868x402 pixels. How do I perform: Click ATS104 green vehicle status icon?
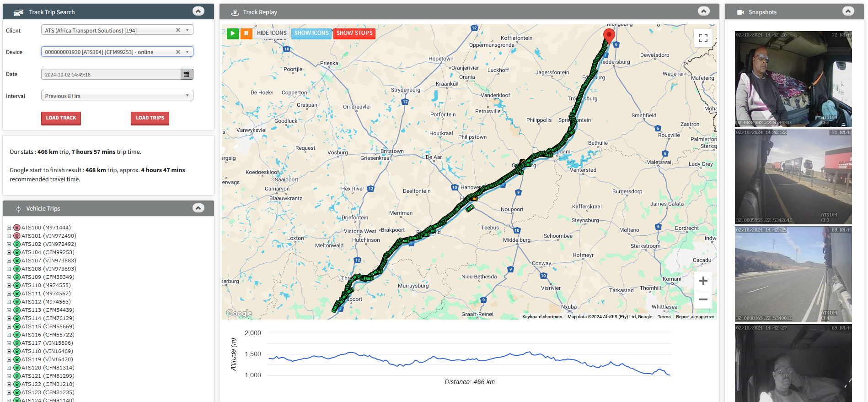tap(17, 252)
